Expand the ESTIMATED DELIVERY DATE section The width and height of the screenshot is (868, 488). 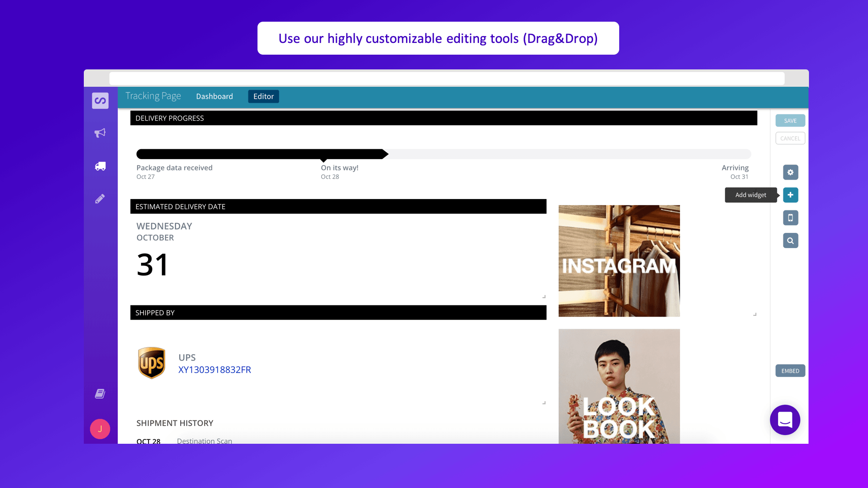tap(544, 297)
